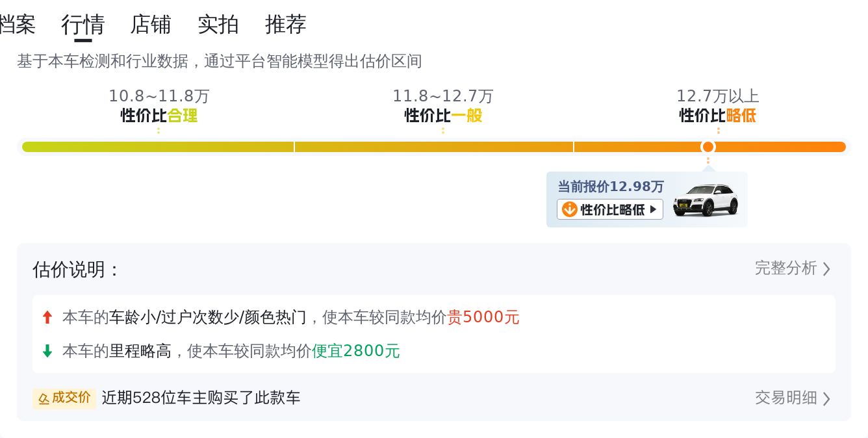Viewport: 868px width, 438px height.
Task: Click the 10.8~11.8万 price range label
Action: coord(159,96)
